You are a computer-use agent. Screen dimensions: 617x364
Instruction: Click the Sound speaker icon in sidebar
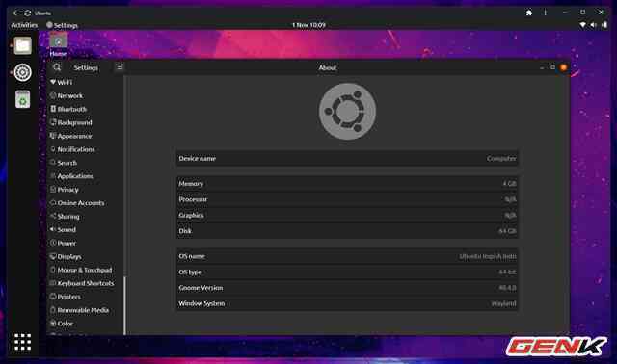[x=53, y=229]
